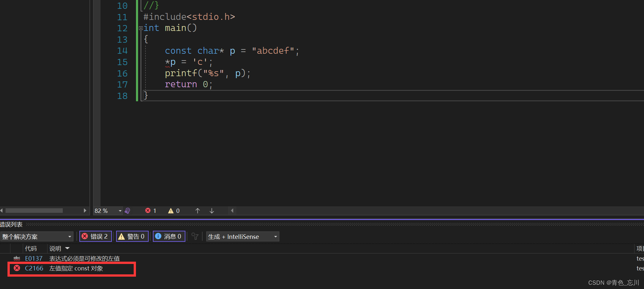Viewport: 644px width, 289px height.
Task: Click the left panel horizontal scrollbar thumb
Action: (x=34, y=211)
